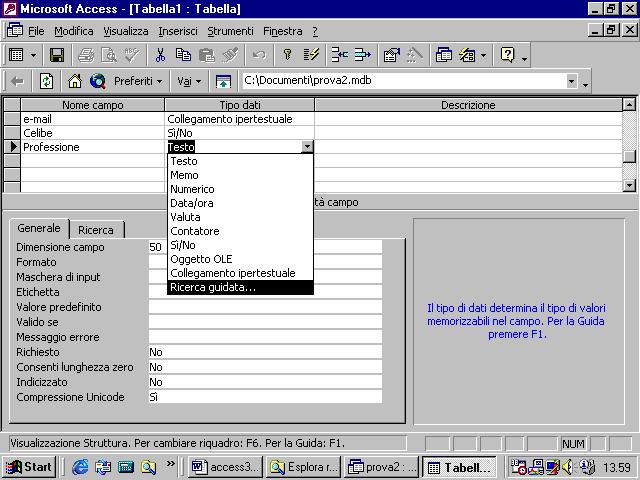This screenshot has width=640, height=480.
Task: Click the Delete Rows icon
Action: [x=362, y=55]
